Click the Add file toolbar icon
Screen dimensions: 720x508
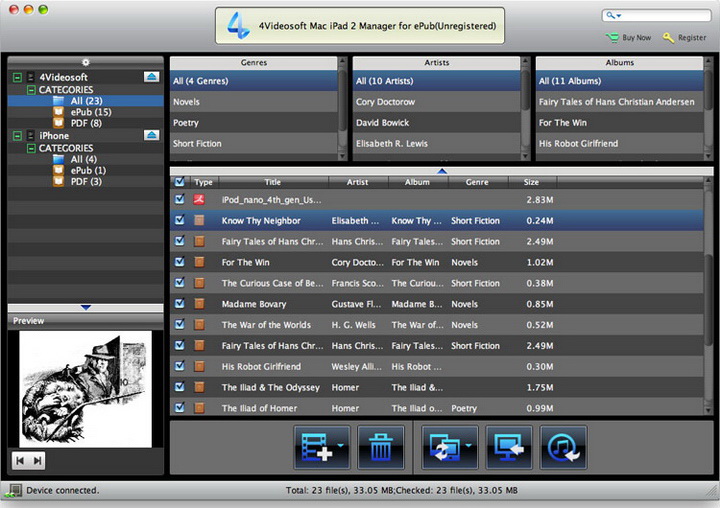coord(320,447)
